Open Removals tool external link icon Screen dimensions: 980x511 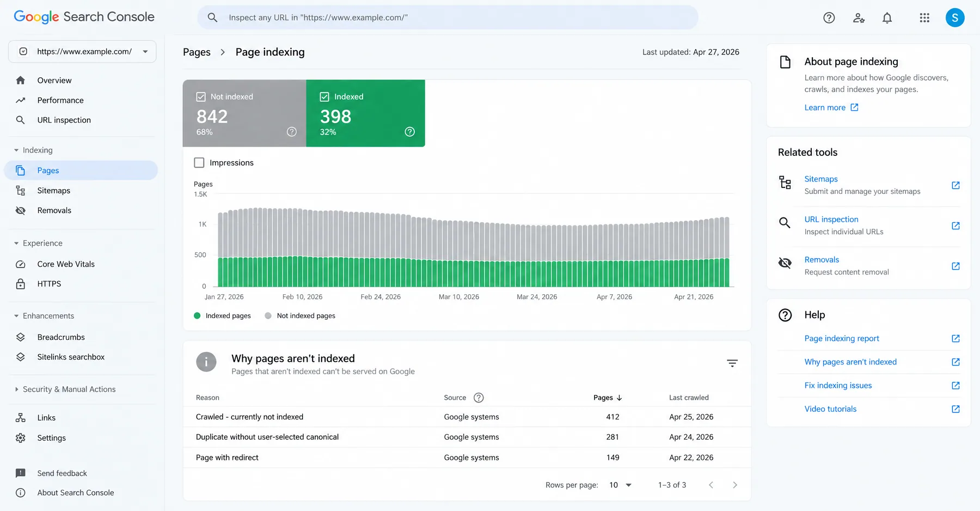[x=955, y=266]
